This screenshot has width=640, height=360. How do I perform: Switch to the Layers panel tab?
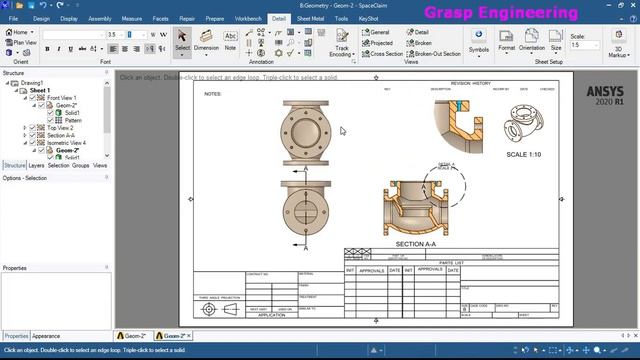[36, 165]
